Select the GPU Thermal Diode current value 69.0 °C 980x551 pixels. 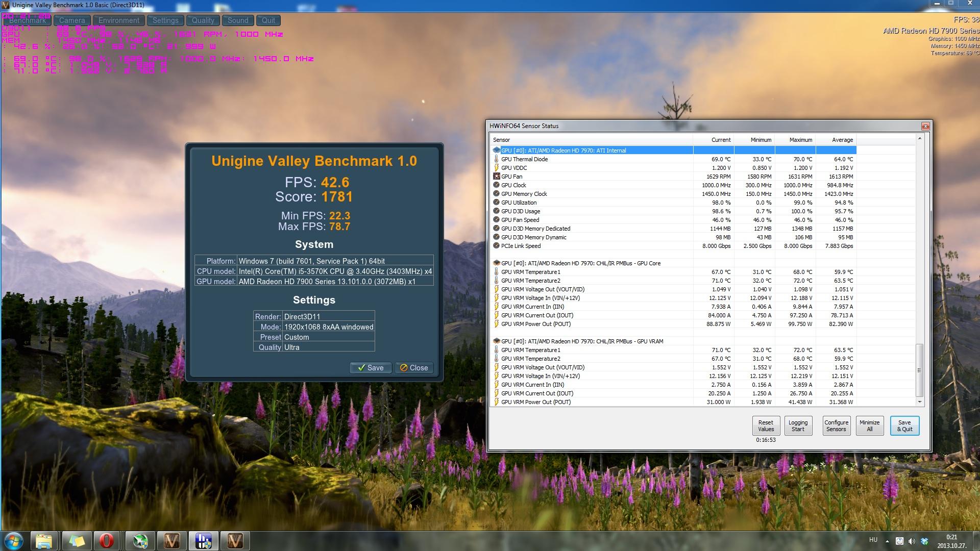click(x=721, y=159)
